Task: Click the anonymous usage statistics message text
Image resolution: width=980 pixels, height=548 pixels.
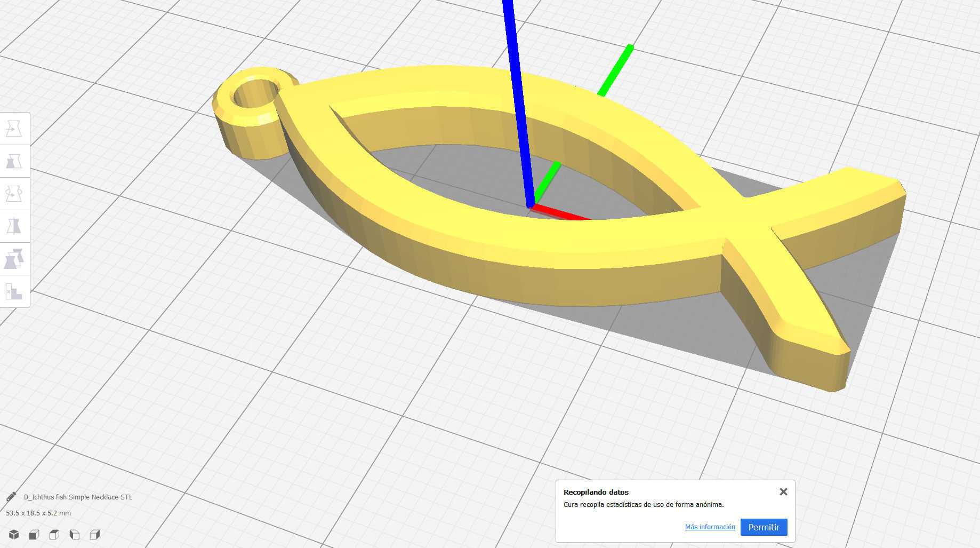Action: pyautogui.click(x=644, y=504)
